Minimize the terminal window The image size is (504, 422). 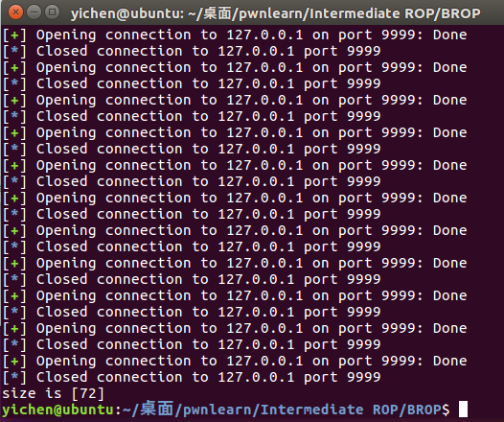[x=34, y=12]
